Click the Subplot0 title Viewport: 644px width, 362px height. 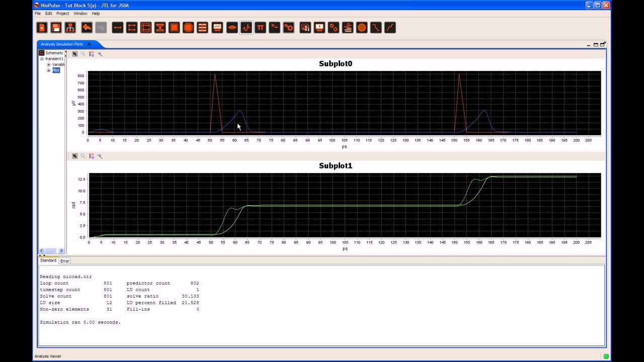click(336, 64)
